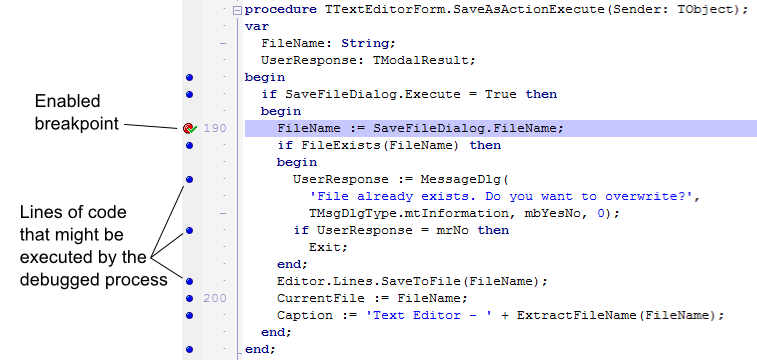Toggle breakpoint dot at line 200
The image size is (757, 360).
point(189,298)
